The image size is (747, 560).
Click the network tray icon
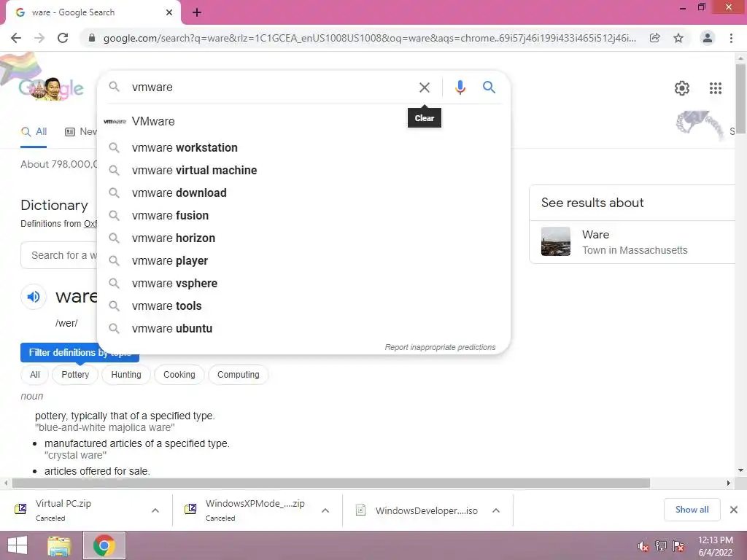[x=661, y=546]
